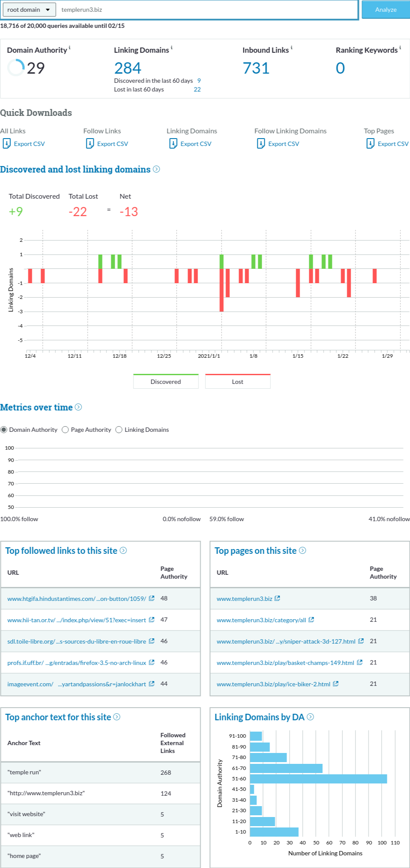
Task: Click Export CSV text under All Links
Action: click(29, 144)
